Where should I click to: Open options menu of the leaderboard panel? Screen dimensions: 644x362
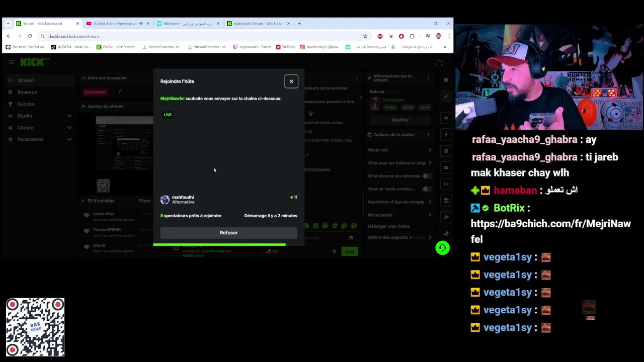(x=357, y=78)
